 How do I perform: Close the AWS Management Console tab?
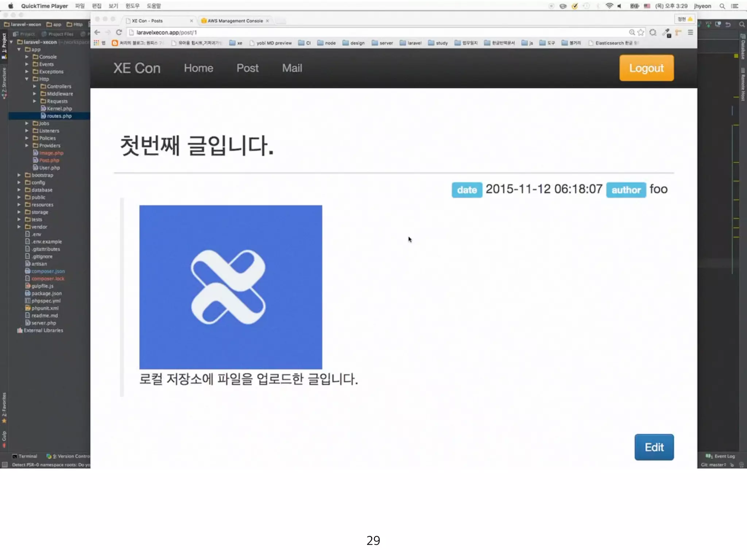(x=267, y=21)
